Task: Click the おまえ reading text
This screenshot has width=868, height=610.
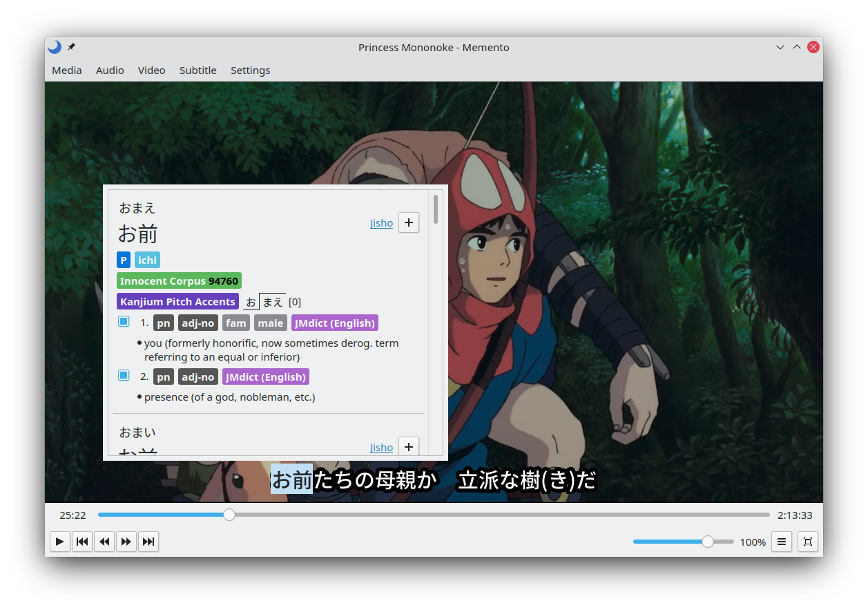Action: coord(137,208)
